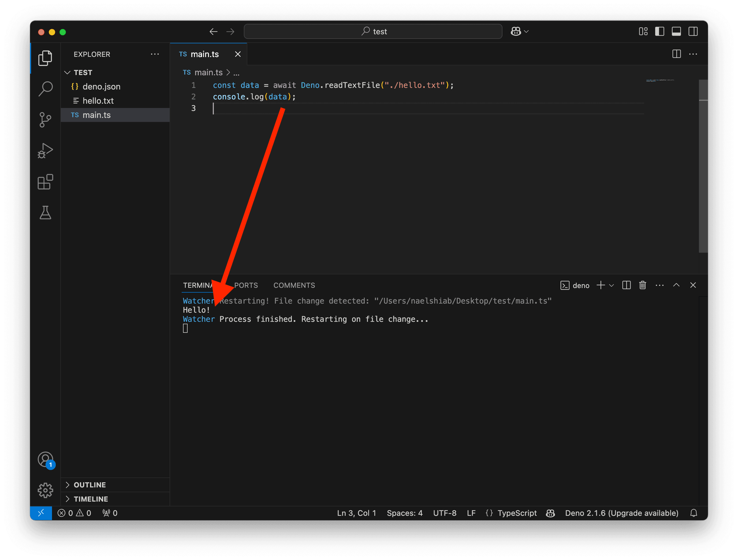Click the editor vertical scrollbar
The height and width of the screenshot is (560, 738).
tap(703, 166)
